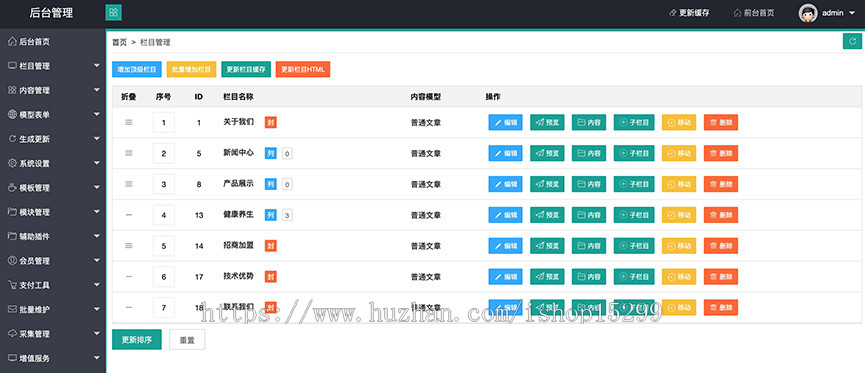Click the 列 type badge next to 新闻中心
This screenshot has height=373, width=865.
270,153
